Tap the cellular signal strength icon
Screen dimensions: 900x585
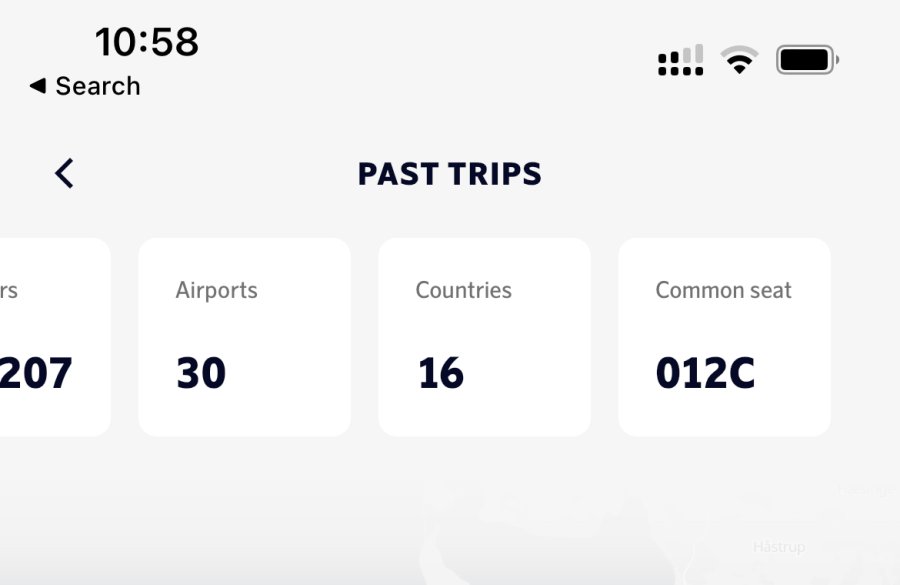pos(680,61)
